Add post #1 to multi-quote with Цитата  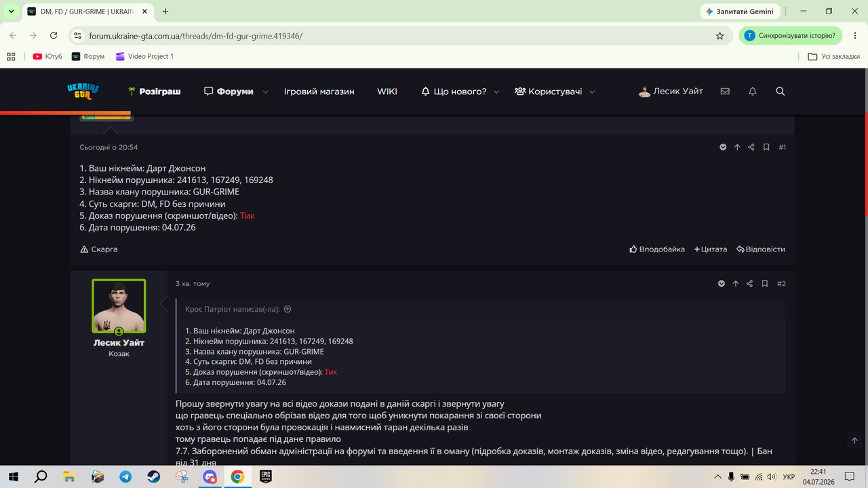[x=711, y=249]
